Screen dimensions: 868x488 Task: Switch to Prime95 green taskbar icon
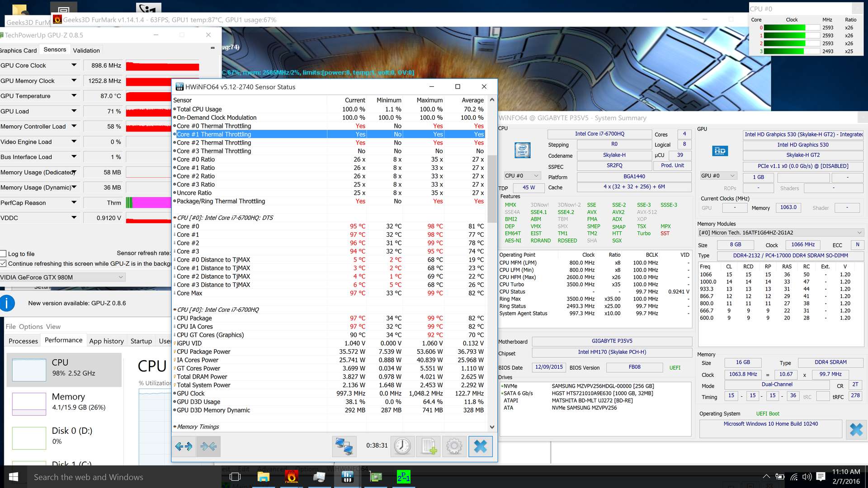(x=403, y=477)
